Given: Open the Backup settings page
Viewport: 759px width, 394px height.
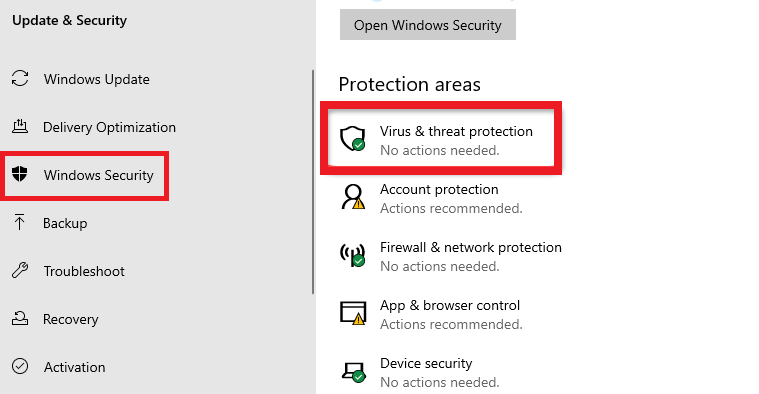Looking at the screenshot, I should 65,223.
